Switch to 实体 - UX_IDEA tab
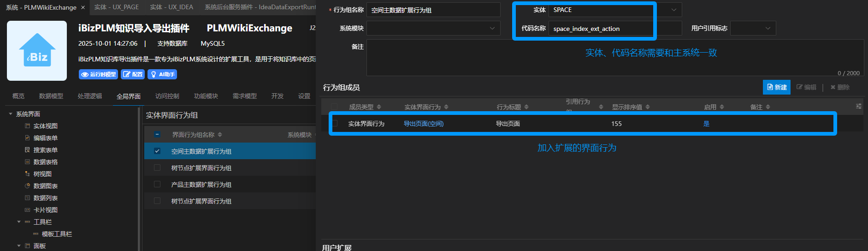 coord(171,7)
